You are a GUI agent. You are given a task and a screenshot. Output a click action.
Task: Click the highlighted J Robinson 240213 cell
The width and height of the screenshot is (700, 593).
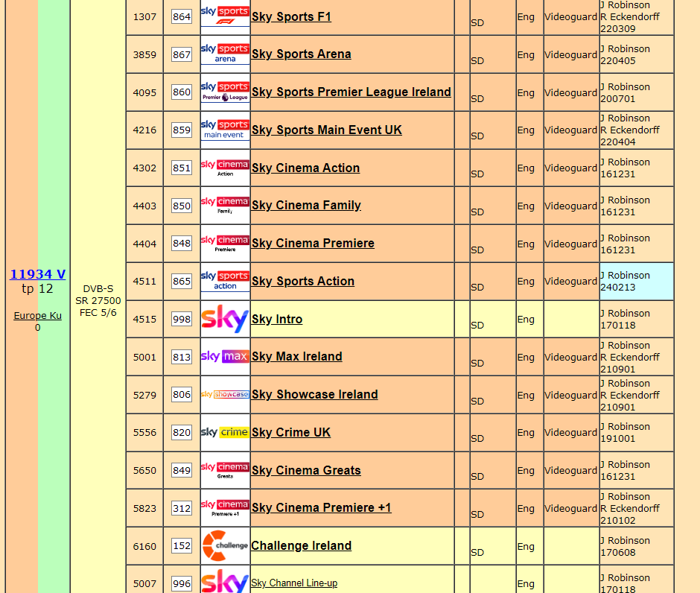636,282
